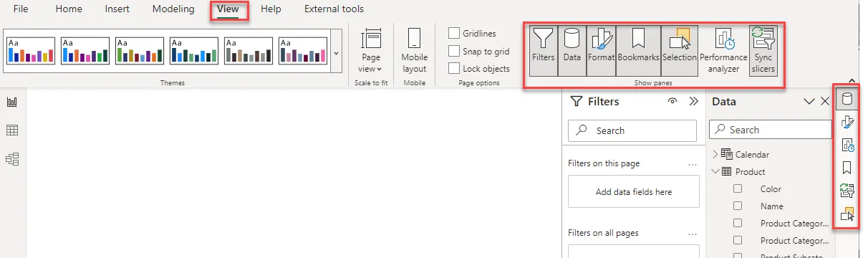Viewport: 868px width, 258px height.
Task: Click the Format paintbrush icon in right rail
Action: click(x=847, y=122)
